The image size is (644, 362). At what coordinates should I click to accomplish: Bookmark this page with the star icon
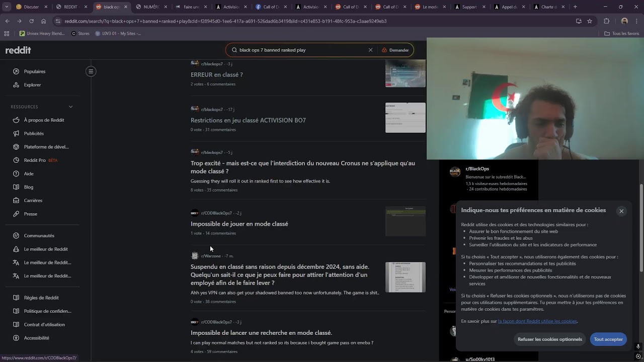point(590,21)
